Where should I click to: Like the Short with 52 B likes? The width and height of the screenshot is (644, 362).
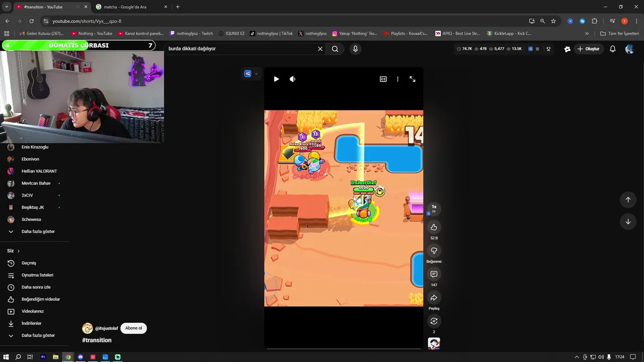click(434, 227)
